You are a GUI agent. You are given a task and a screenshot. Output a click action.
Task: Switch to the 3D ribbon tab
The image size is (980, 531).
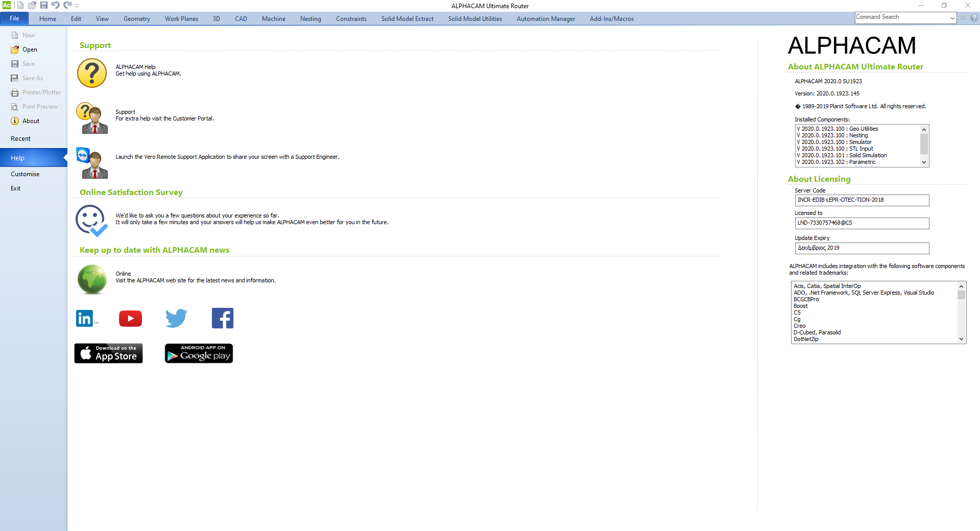tap(217, 19)
